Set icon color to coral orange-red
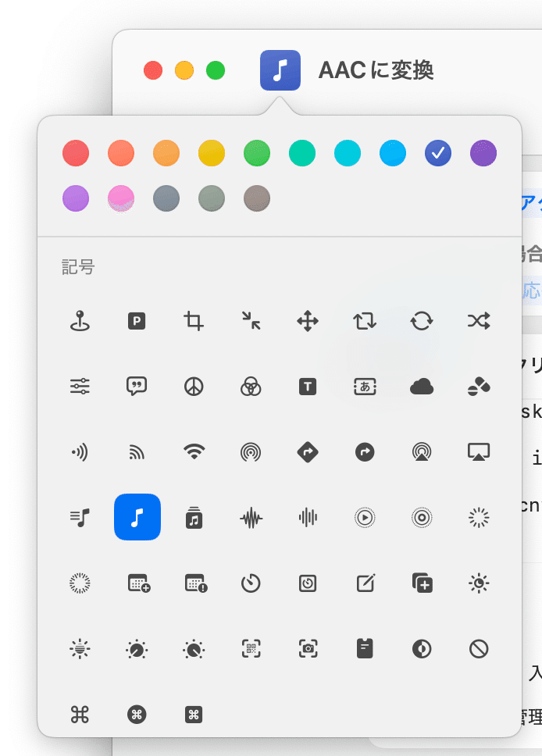542x756 pixels. point(121,153)
